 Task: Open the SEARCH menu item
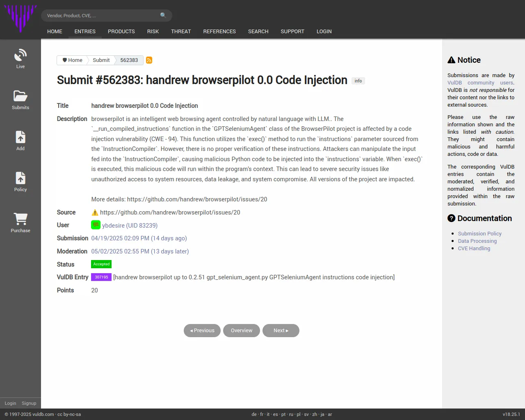pyautogui.click(x=258, y=31)
